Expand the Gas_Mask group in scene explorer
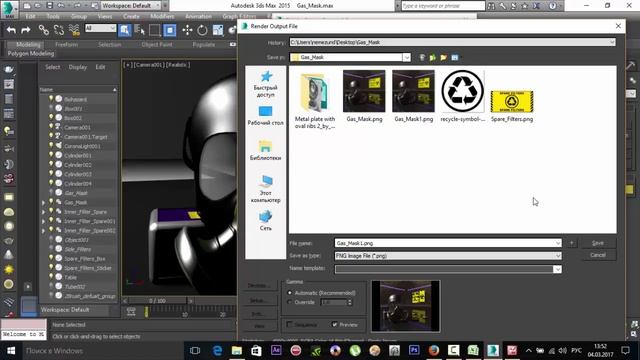Screen dimensions: 640x360 tap(43, 202)
